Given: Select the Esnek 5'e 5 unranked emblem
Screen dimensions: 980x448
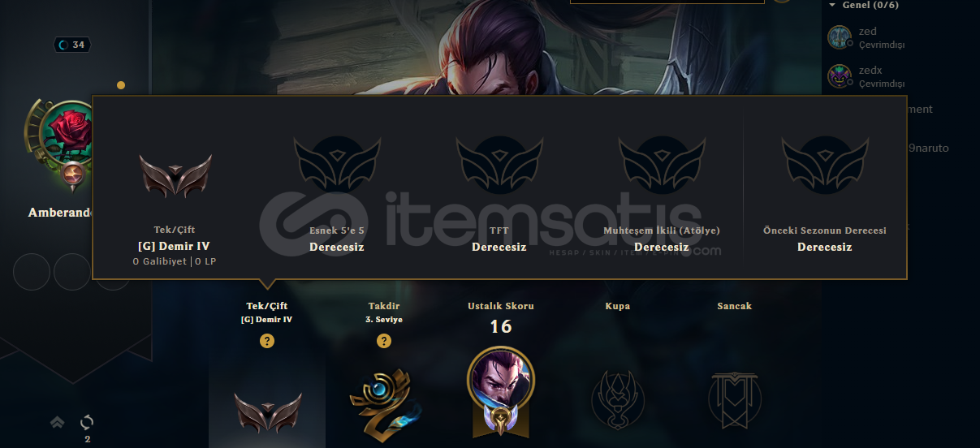Looking at the screenshot, I should click(337, 165).
